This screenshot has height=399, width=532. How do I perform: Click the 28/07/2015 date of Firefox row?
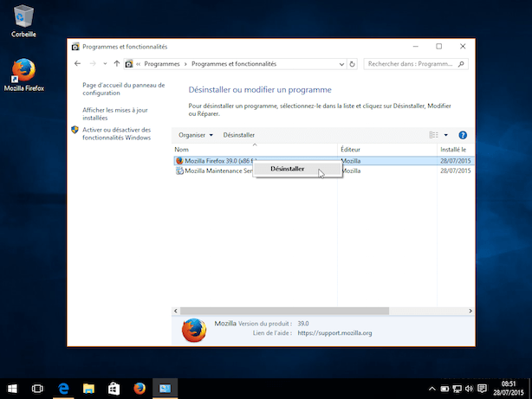456,161
